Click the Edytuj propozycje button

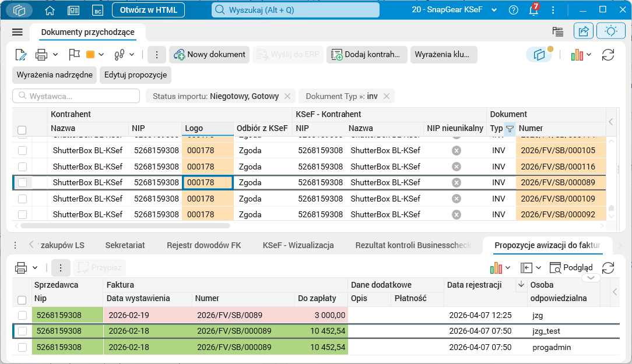pyautogui.click(x=135, y=75)
